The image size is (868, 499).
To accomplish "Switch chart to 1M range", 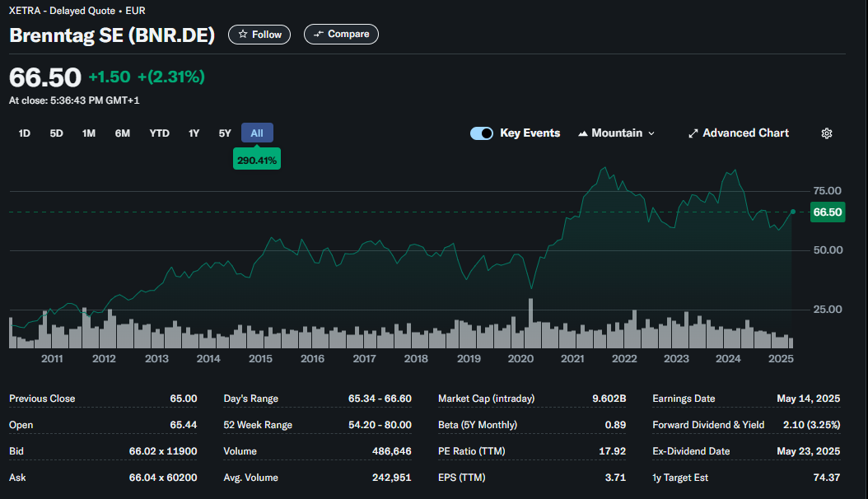I will click(89, 133).
